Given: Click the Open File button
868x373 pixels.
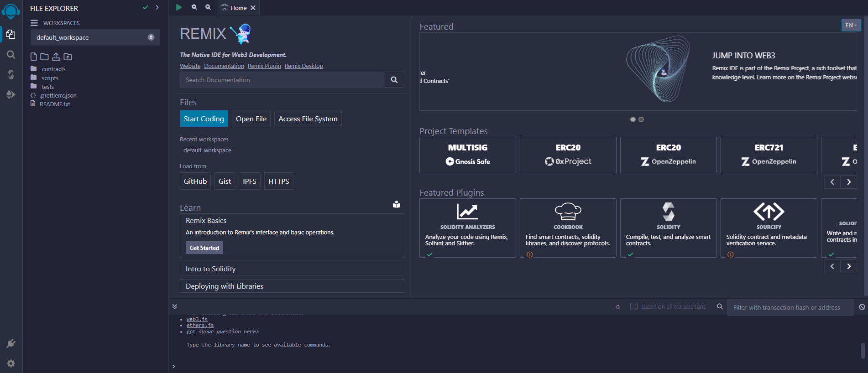Looking at the screenshot, I should pos(251,119).
